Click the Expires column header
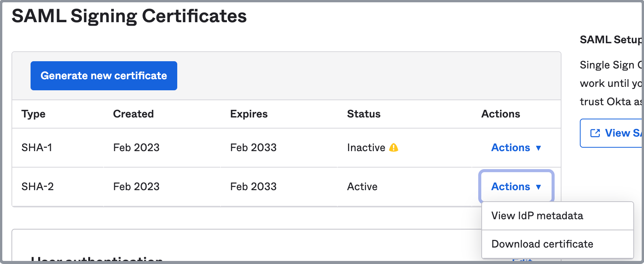This screenshot has height=264, width=644. pos(249,114)
